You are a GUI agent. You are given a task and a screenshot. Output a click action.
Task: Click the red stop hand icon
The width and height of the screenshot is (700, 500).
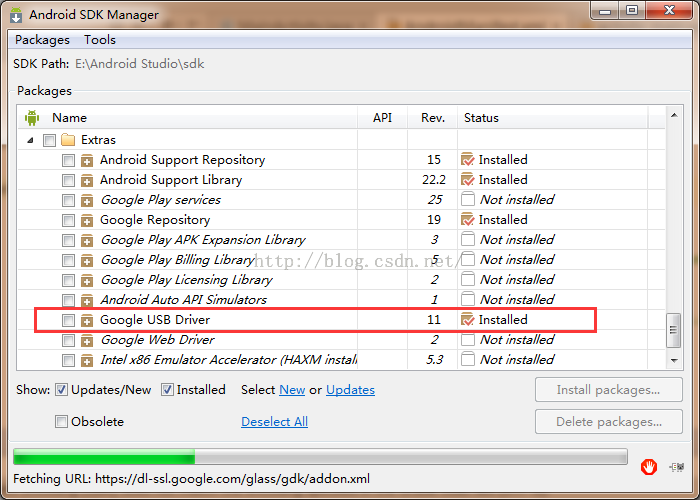(x=649, y=467)
